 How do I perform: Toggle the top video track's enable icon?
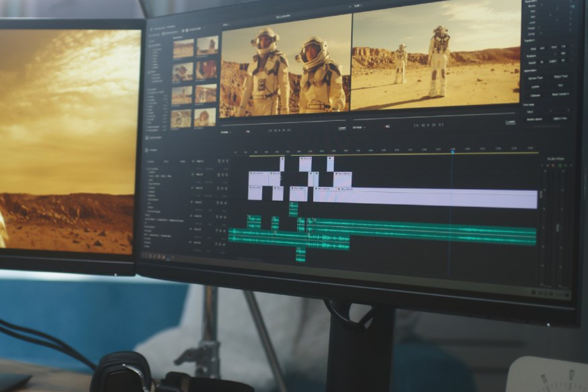click(x=219, y=161)
